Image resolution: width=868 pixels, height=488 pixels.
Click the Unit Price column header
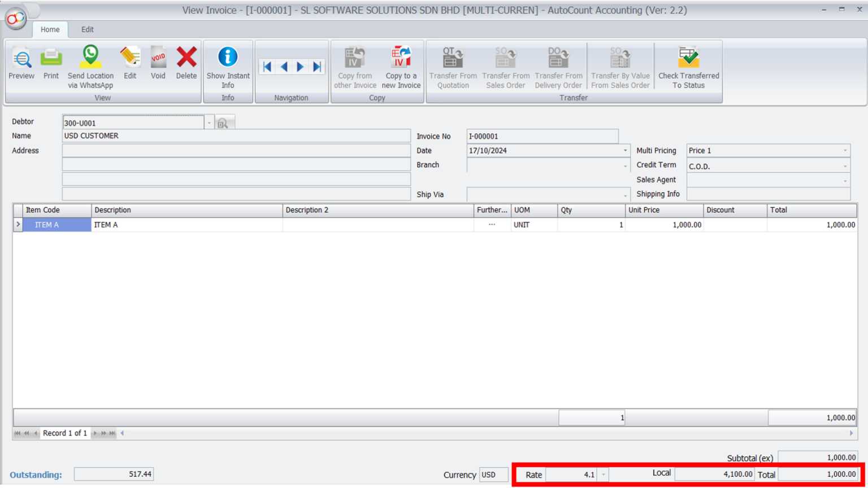click(x=664, y=210)
